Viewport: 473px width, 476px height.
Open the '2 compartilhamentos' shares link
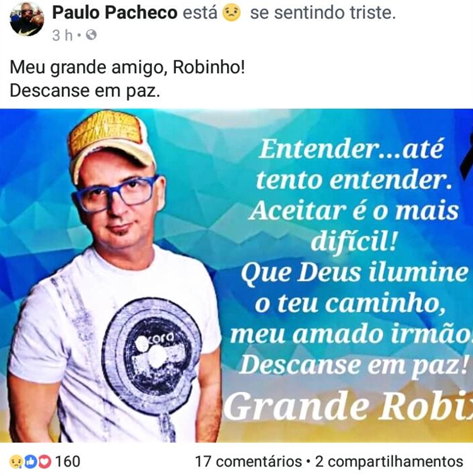pyautogui.click(x=389, y=461)
